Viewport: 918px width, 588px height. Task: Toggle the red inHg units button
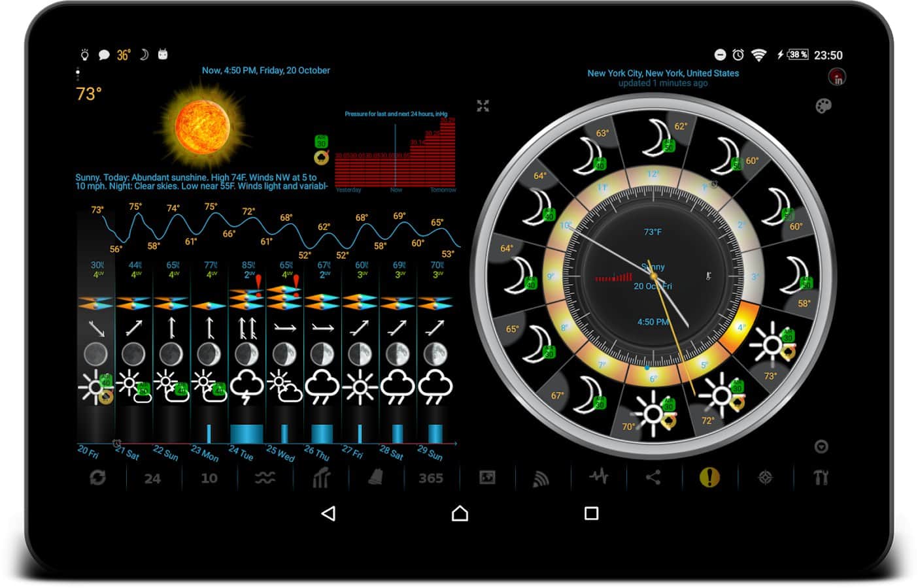click(837, 77)
